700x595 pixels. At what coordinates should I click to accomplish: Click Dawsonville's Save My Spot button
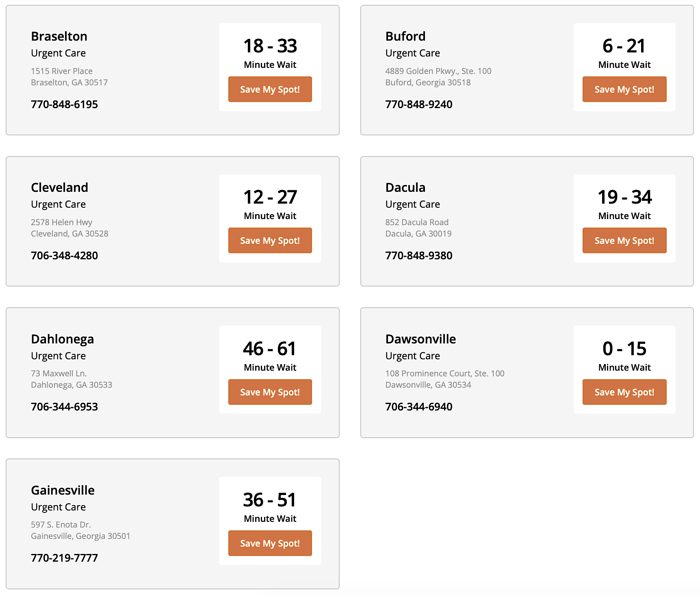tap(624, 392)
